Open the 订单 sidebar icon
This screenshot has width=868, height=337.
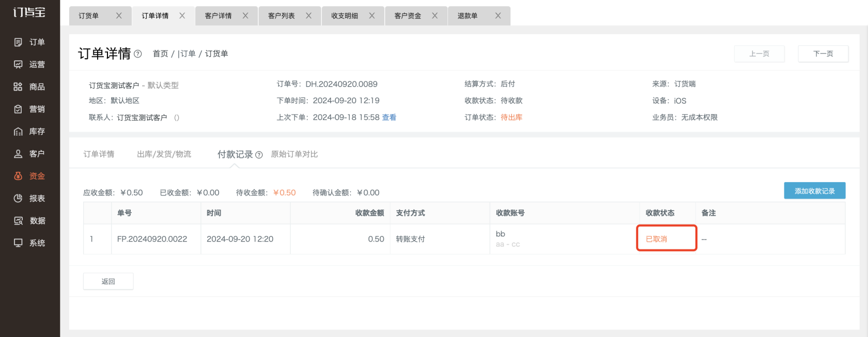point(18,42)
